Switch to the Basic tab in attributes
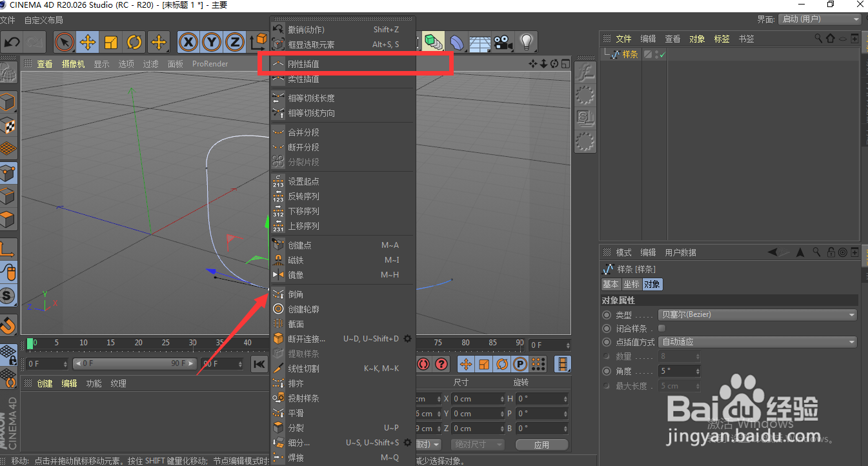Image resolution: width=868 pixels, height=466 pixels. [611, 284]
